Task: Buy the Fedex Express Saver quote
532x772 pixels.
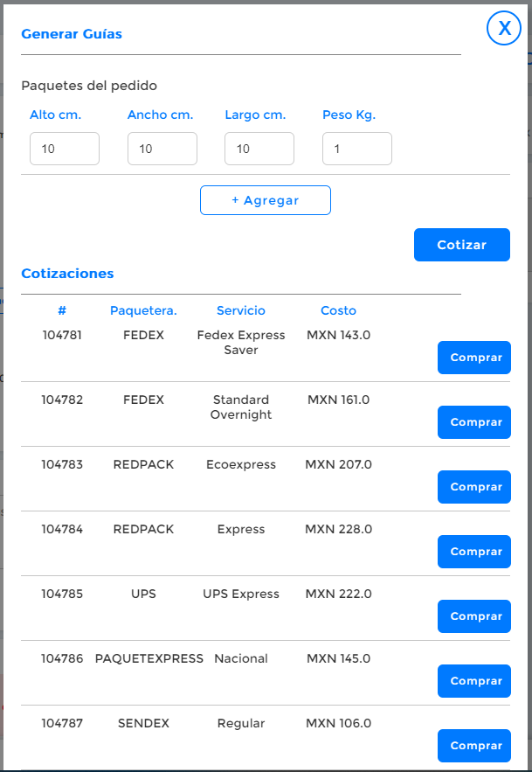Action: (x=474, y=358)
